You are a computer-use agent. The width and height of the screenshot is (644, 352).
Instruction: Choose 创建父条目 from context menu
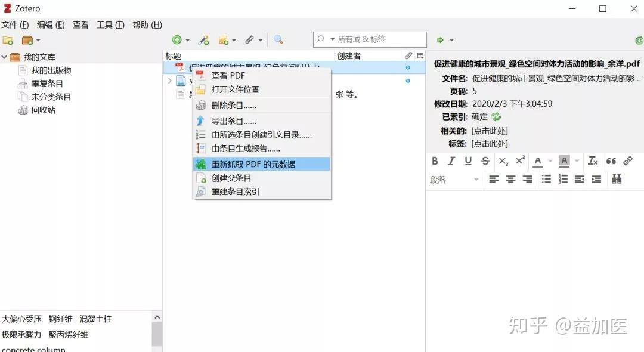(x=262, y=178)
